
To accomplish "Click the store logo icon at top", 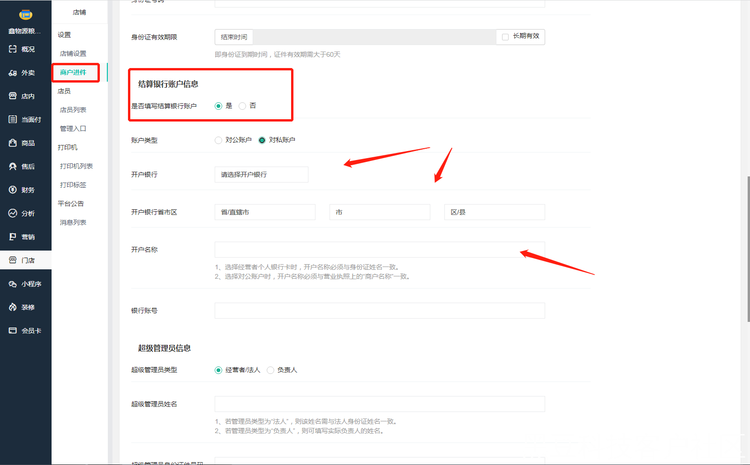I will pyautogui.click(x=25, y=15).
